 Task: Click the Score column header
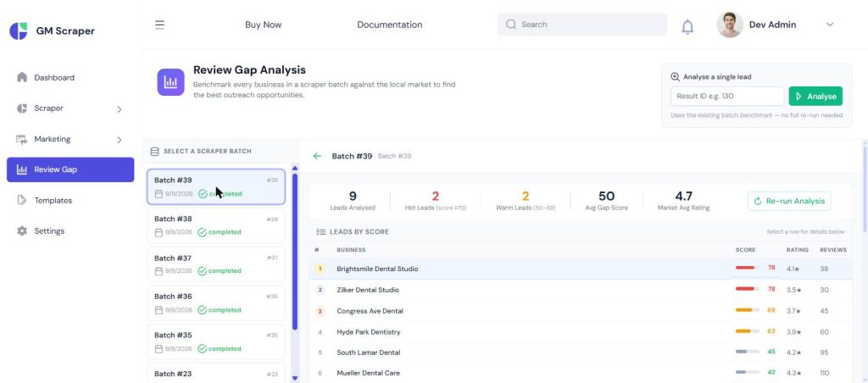[x=745, y=250]
